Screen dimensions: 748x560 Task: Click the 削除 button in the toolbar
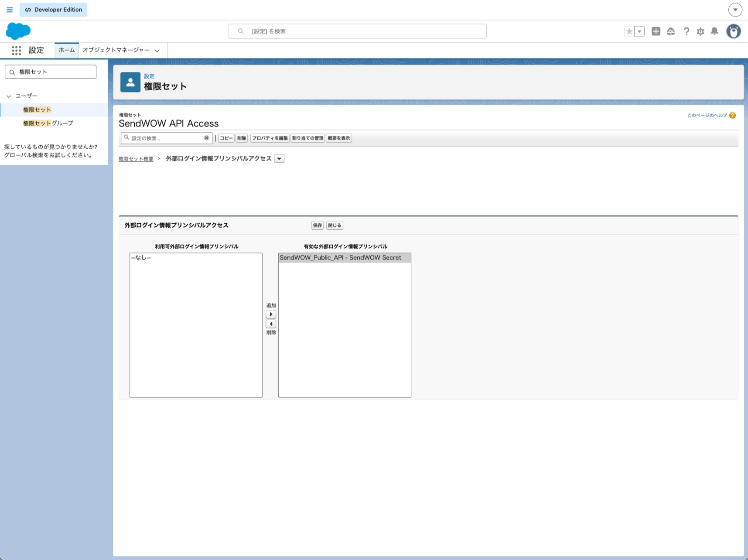coord(242,138)
